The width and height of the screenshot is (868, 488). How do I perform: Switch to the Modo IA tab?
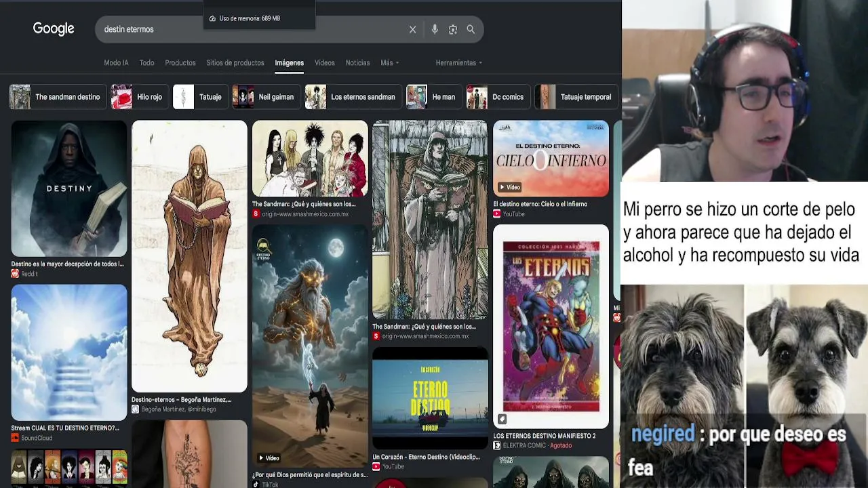pos(116,62)
